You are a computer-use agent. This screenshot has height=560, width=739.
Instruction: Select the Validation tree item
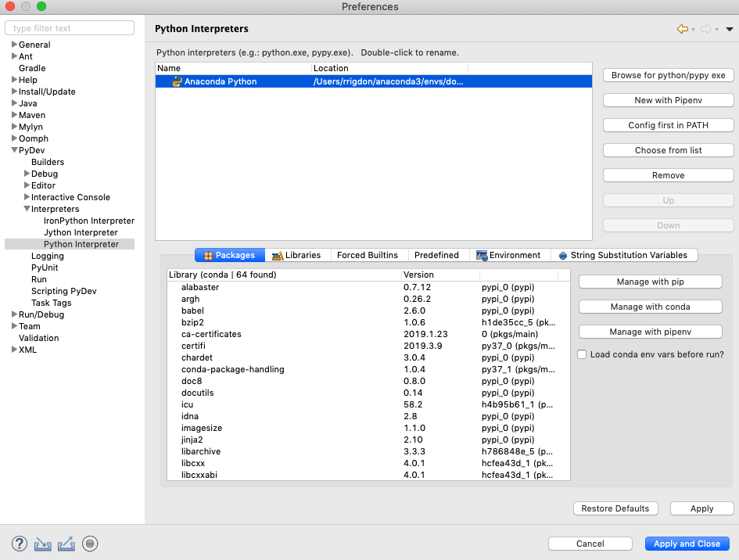[38, 338]
